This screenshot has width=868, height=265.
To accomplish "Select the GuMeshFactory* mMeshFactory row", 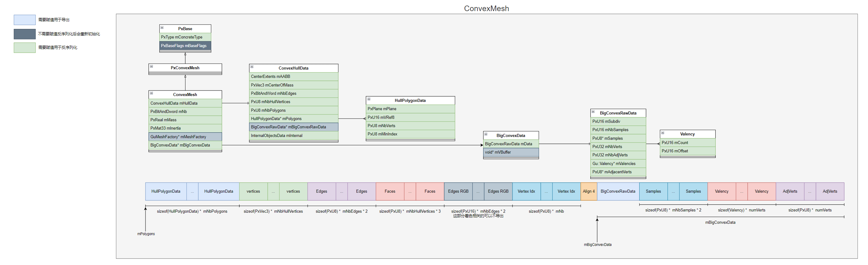I will coord(185,137).
